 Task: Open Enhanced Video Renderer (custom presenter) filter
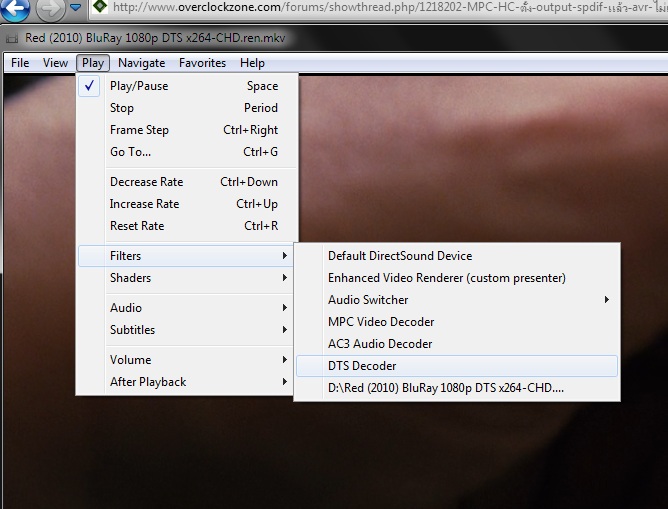click(457, 278)
